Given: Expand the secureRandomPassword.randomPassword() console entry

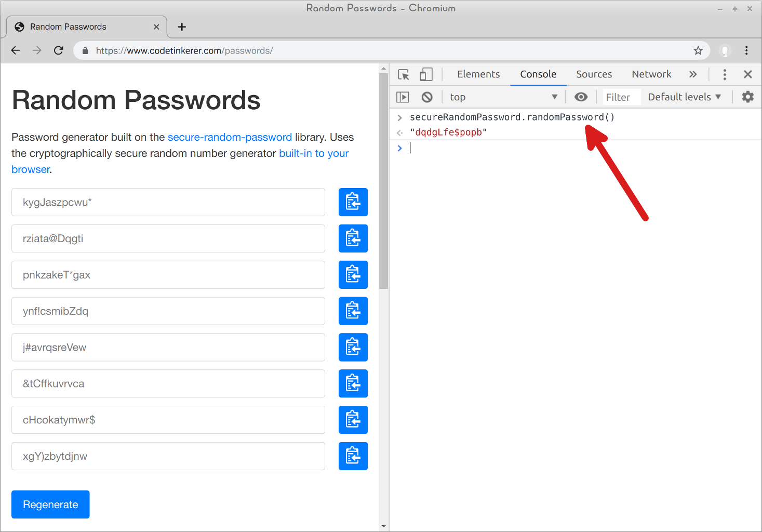Looking at the screenshot, I should 399,117.
